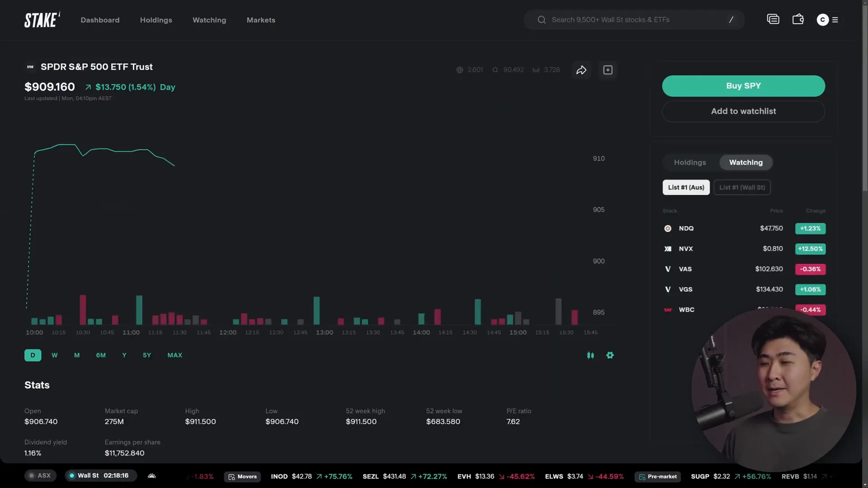868x488 pixels.
Task: Click the 13:00 volume bar on chart
Action: pyautogui.click(x=316, y=310)
